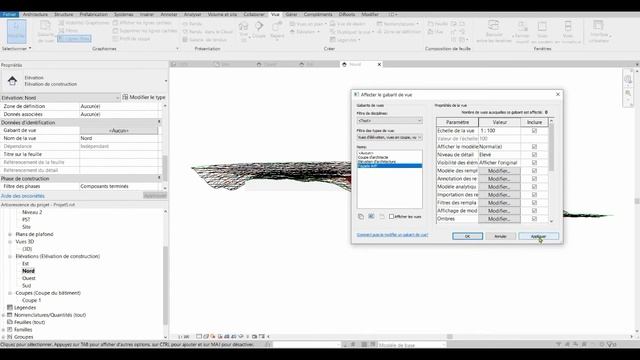Click the Coupe ribbon tool
The image size is (640, 360).
click(x=259, y=31)
